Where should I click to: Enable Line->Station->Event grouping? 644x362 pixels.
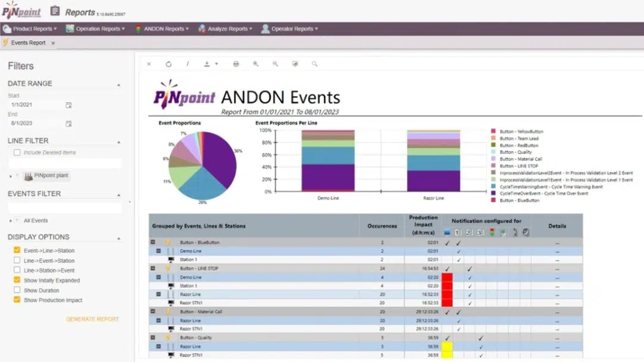click(x=17, y=270)
